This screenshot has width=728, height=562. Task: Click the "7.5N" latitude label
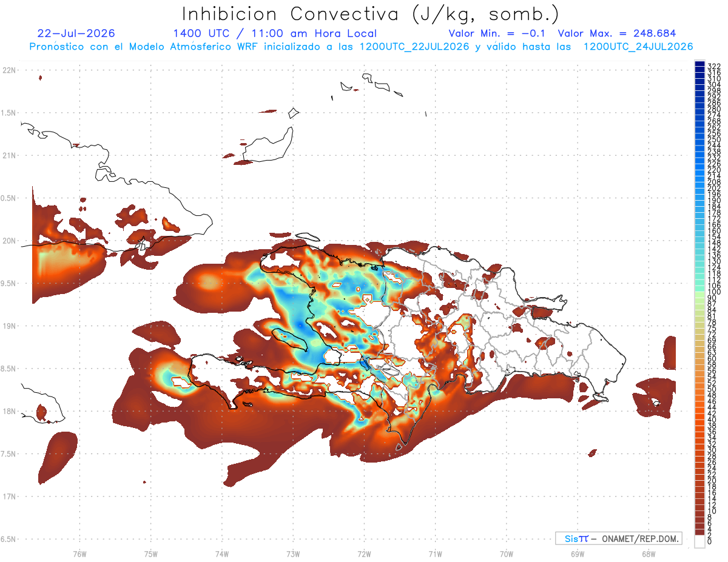tap(9, 454)
